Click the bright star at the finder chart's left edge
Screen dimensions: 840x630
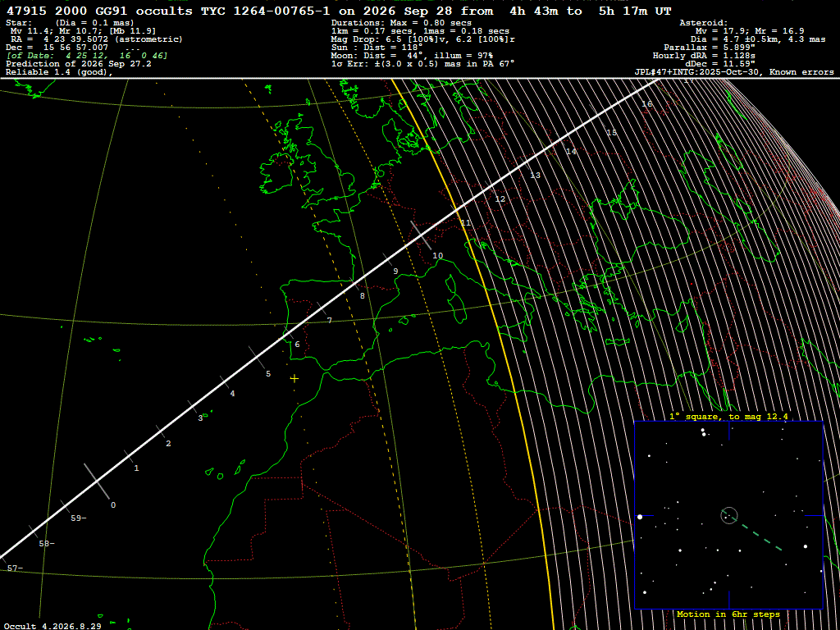pyautogui.click(x=640, y=517)
